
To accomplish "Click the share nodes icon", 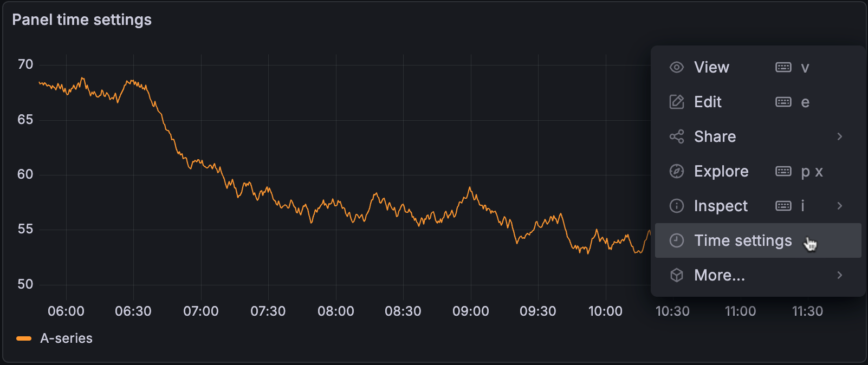I will (x=676, y=136).
